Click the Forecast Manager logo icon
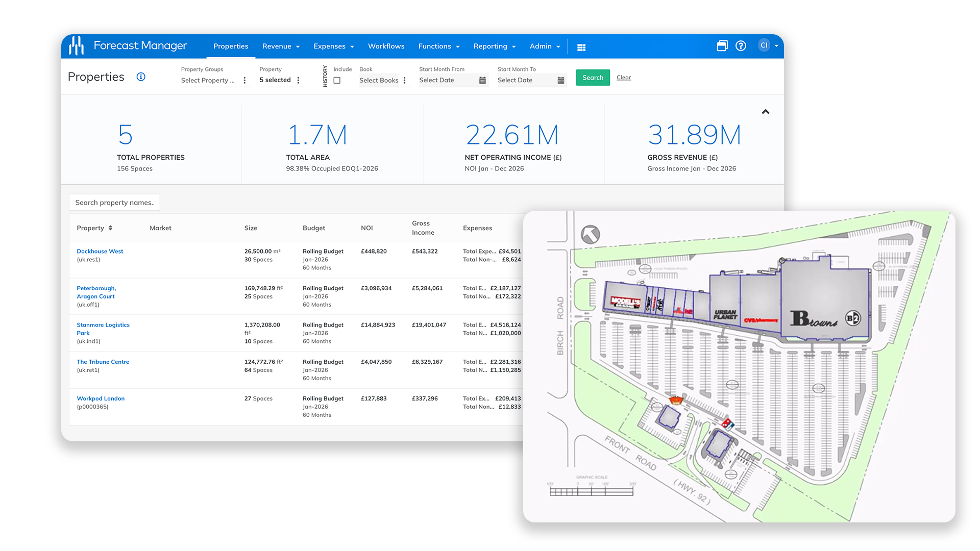The width and height of the screenshot is (980, 551). [x=77, y=45]
